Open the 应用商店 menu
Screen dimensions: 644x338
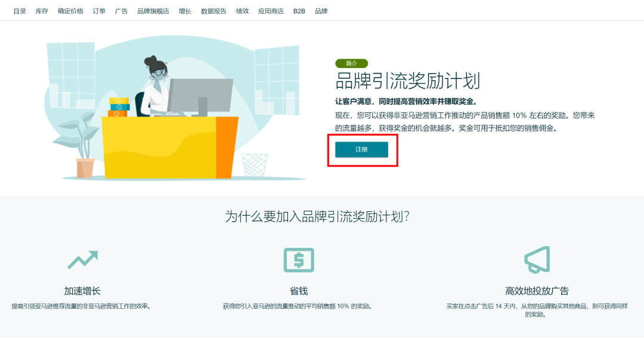271,11
